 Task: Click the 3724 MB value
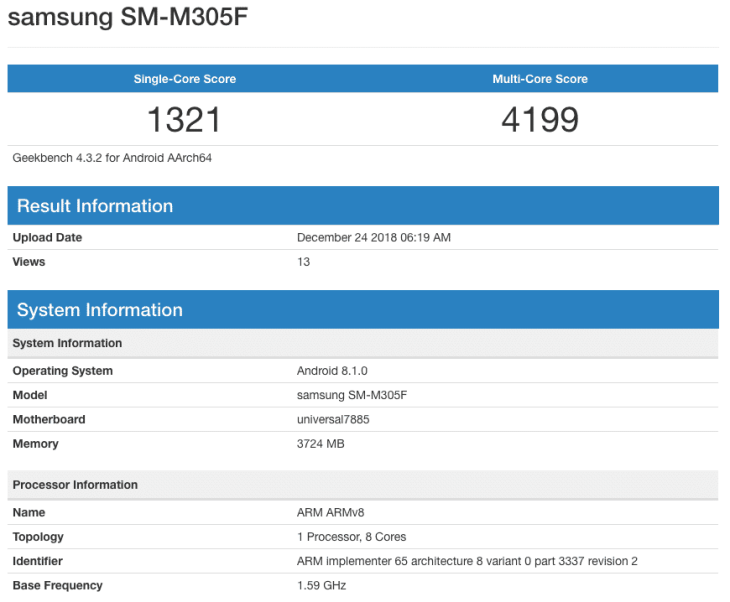(x=320, y=443)
